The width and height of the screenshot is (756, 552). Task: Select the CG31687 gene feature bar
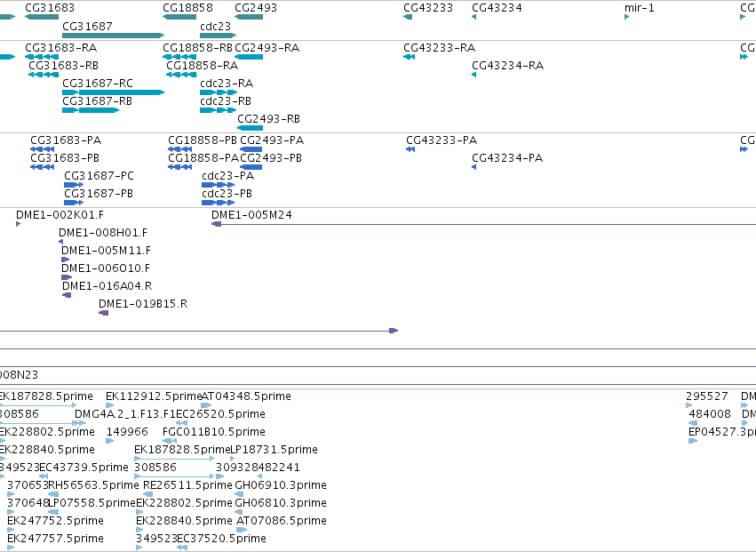coord(114,36)
